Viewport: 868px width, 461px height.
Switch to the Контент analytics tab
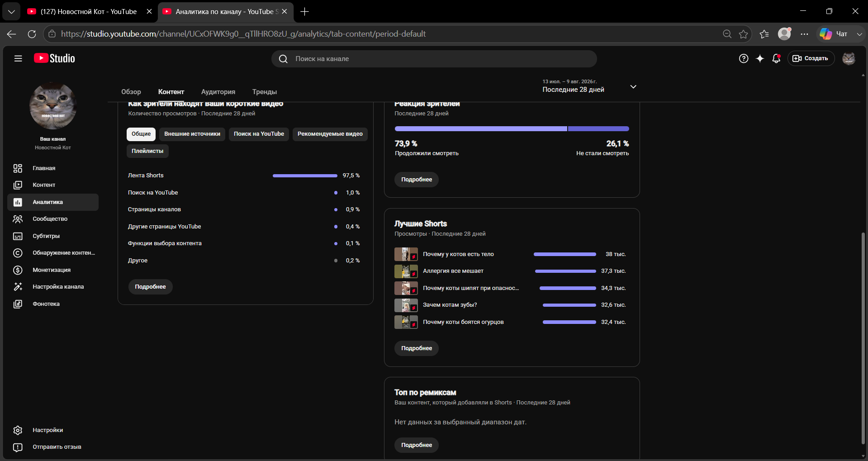tap(171, 92)
